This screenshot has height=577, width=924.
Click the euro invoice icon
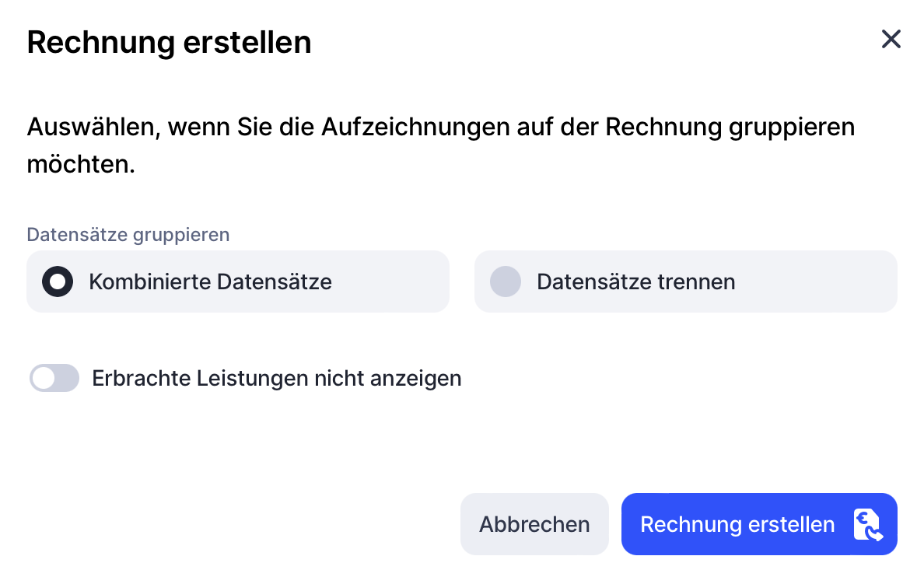867,525
